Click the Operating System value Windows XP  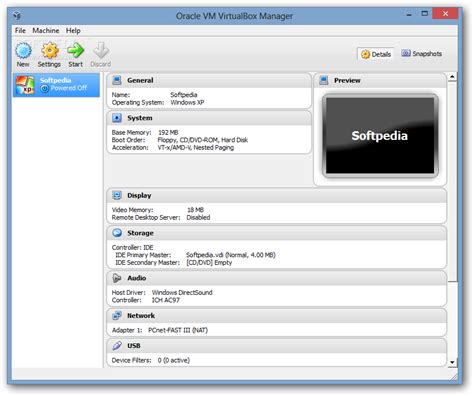coord(187,102)
